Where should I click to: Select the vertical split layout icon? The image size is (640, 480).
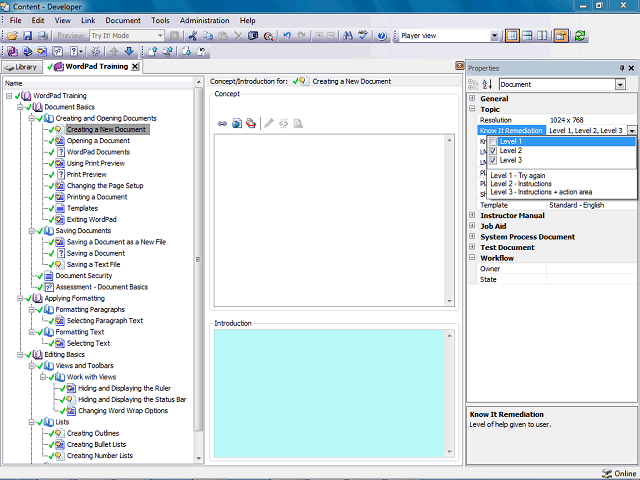coord(542,36)
